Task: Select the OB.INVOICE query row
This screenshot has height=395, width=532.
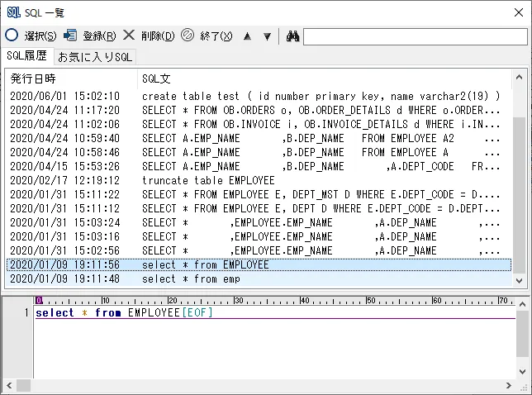Action: (x=259, y=124)
